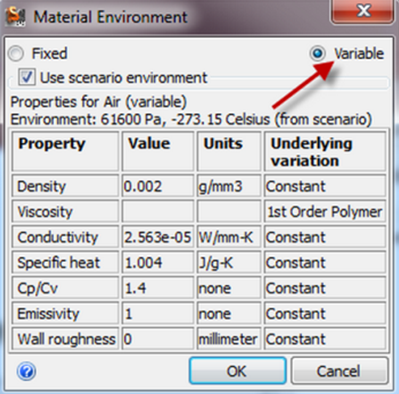Click the OK button
Viewport: 399px width, 394px height.
point(237,371)
